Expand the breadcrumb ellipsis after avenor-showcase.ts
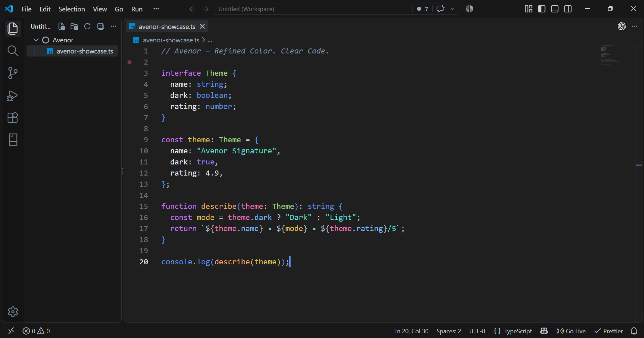This screenshot has height=338, width=644. click(x=210, y=40)
